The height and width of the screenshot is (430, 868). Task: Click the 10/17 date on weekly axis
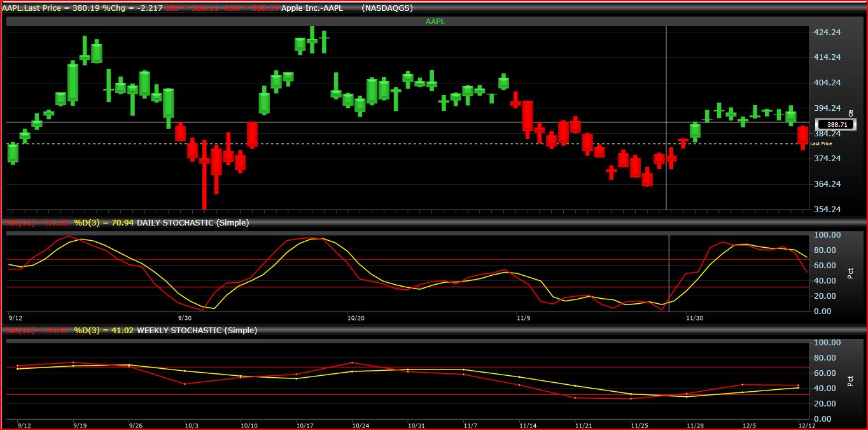pyautogui.click(x=305, y=426)
